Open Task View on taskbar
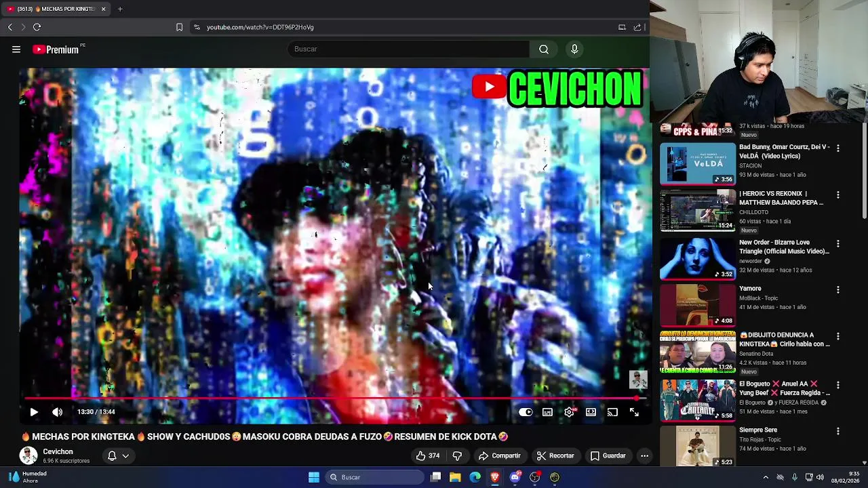Image resolution: width=868 pixels, height=488 pixels. click(436, 477)
